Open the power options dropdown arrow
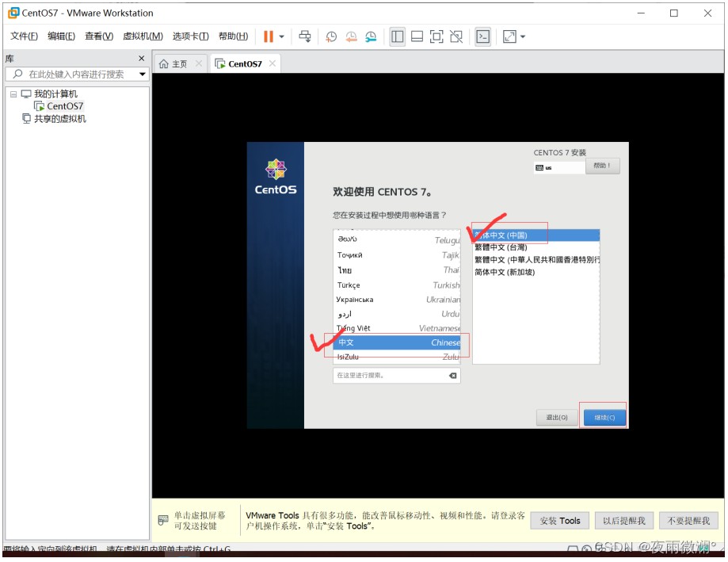728x562 pixels. click(281, 36)
